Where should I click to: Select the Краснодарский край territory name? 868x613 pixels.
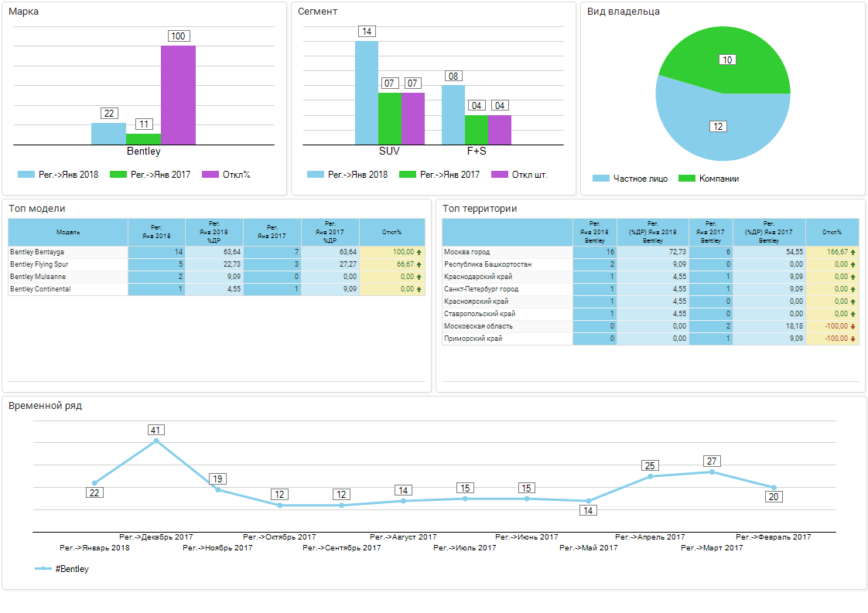click(x=478, y=277)
